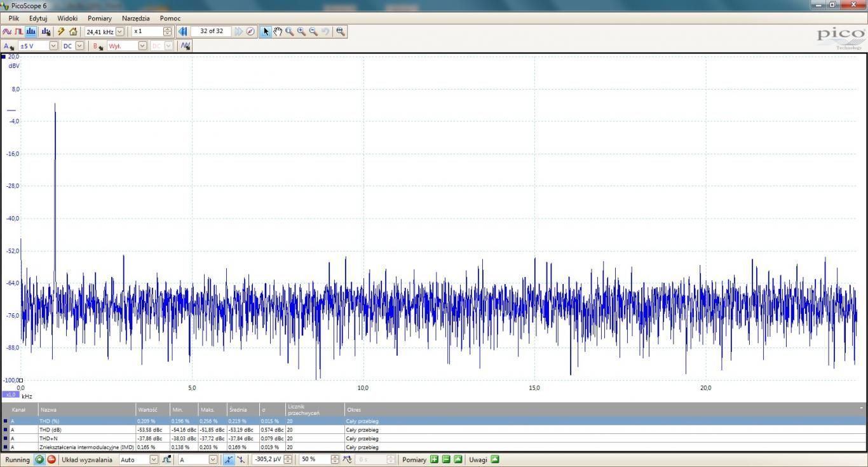
Task: Click the pre-trigger delay icon
Action: (347, 459)
